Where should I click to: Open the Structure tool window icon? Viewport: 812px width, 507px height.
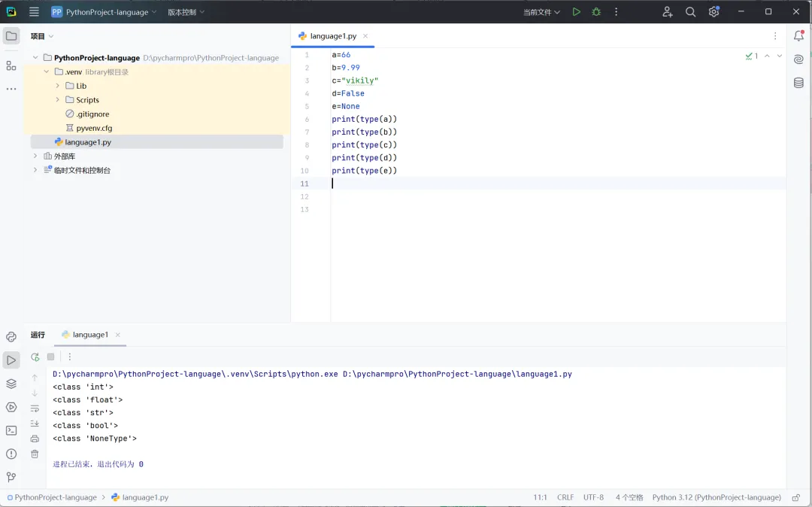click(11, 65)
